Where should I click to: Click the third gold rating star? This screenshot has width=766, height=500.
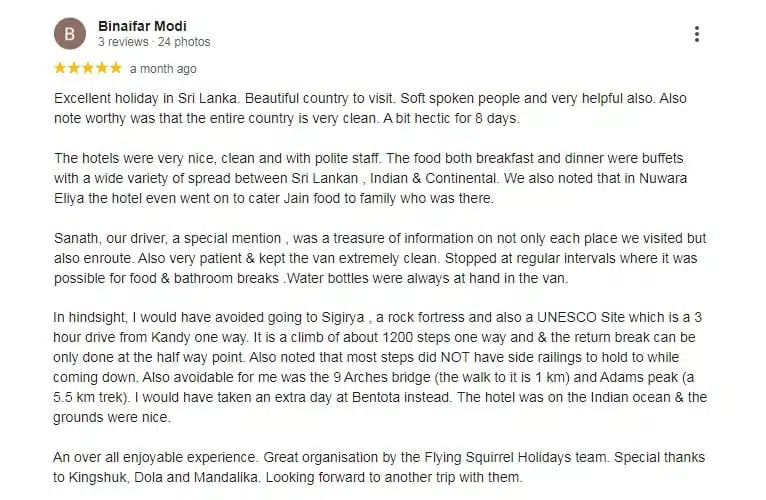(x=88, y=69)
